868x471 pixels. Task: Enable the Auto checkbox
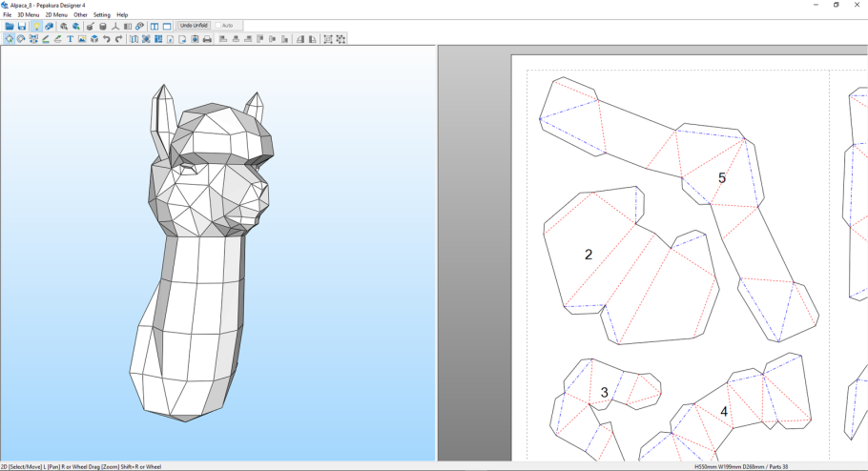pos(219,26)
